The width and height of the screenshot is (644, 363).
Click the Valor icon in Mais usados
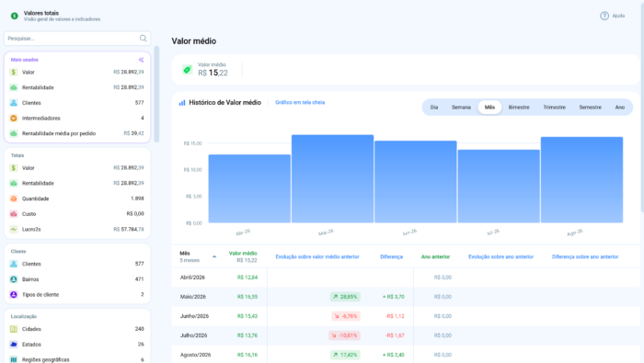click(x=14, y=73)
